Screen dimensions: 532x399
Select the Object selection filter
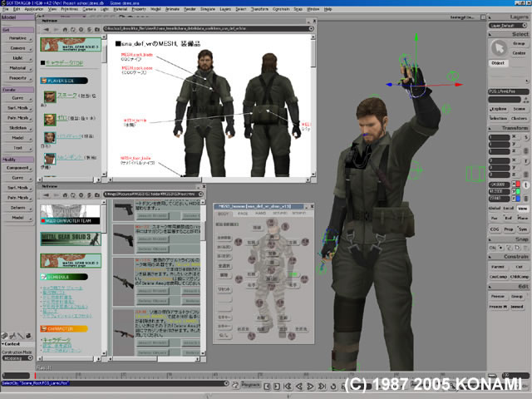point(498,63)
